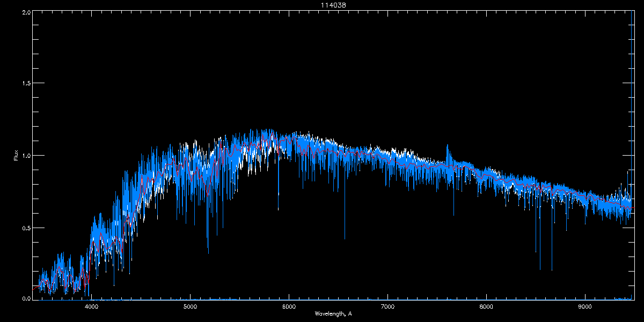Image resolution: width=644 pixels, height=322 pixels.
Task: Click the 6000 x-axis tick label
Action: click(289, 307)
